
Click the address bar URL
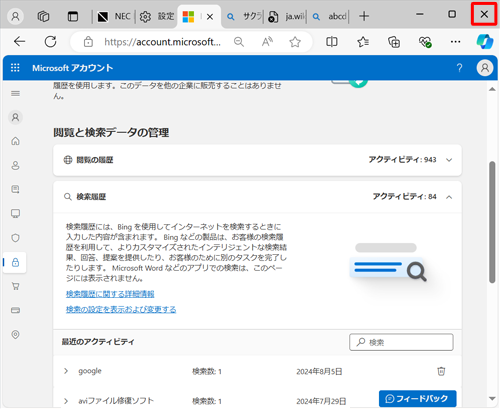[162, 42]
